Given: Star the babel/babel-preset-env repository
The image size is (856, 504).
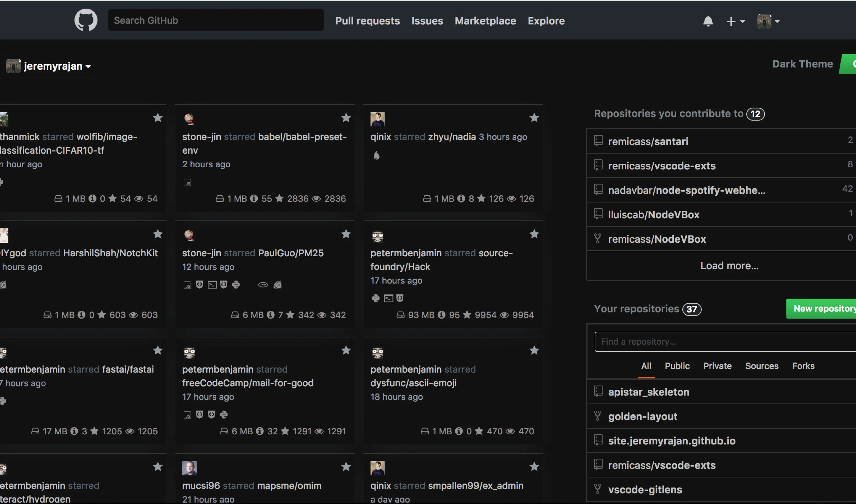Looking at the screenshot, I should click(346, 118).
